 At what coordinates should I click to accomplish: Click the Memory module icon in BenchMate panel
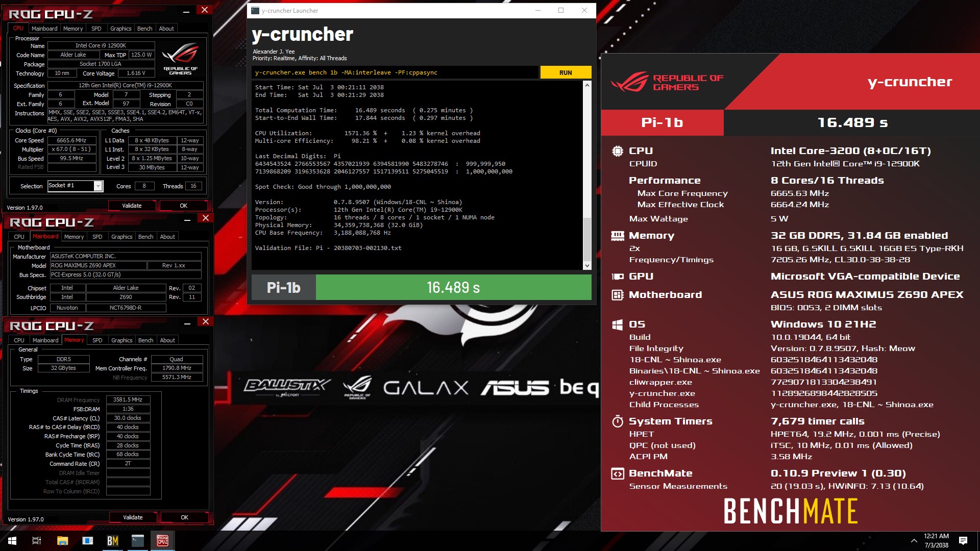click(x=618, y=236)
